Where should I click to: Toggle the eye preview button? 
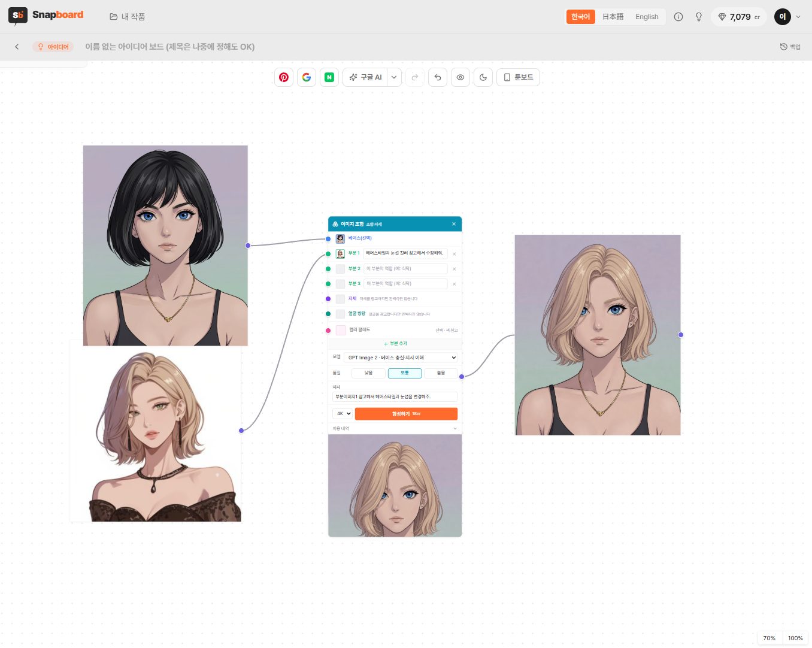(460, 77)
